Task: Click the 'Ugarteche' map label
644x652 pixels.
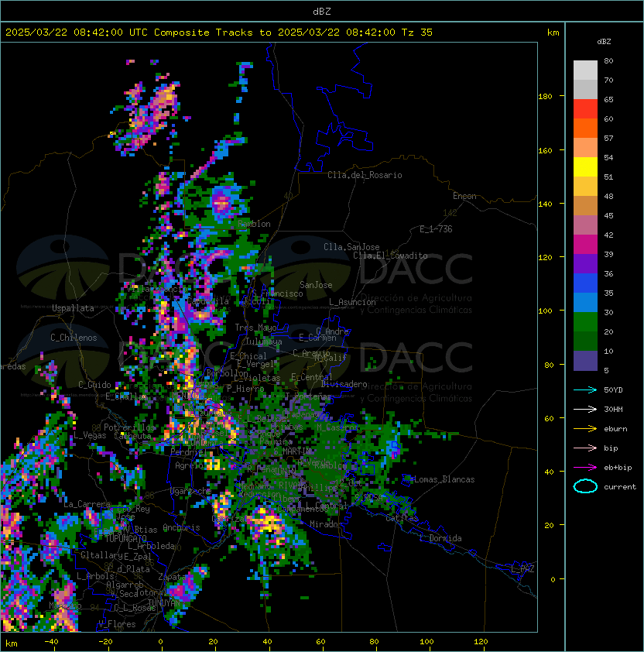Action: pyautogui.click(x=191, y=492)
